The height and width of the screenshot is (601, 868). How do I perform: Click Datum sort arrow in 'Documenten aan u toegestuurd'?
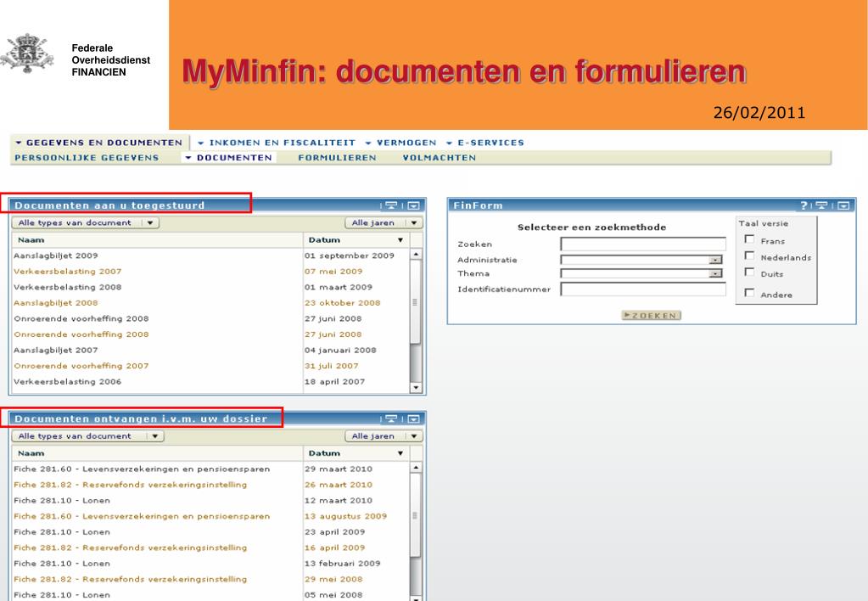(x=400, y=240)
